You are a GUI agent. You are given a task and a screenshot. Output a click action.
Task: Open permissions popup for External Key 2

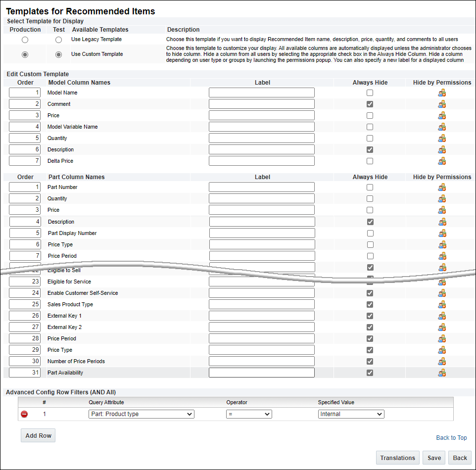(x=442, y=327)
